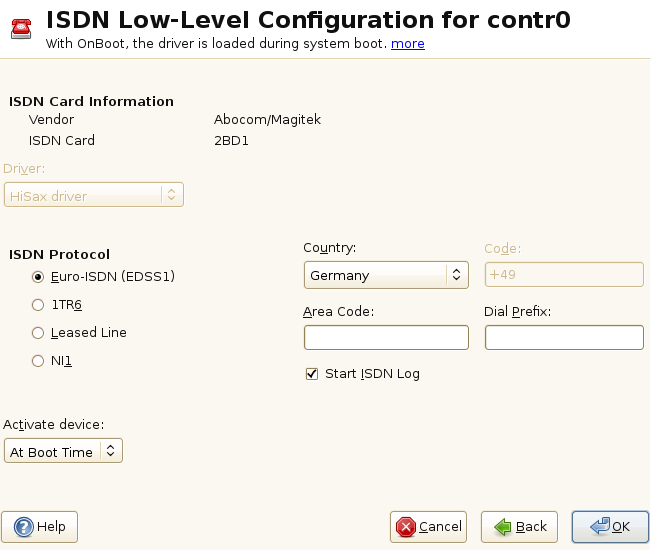
Task: Select the 1TR6 protocol option
Action: (x=38, y=304)
